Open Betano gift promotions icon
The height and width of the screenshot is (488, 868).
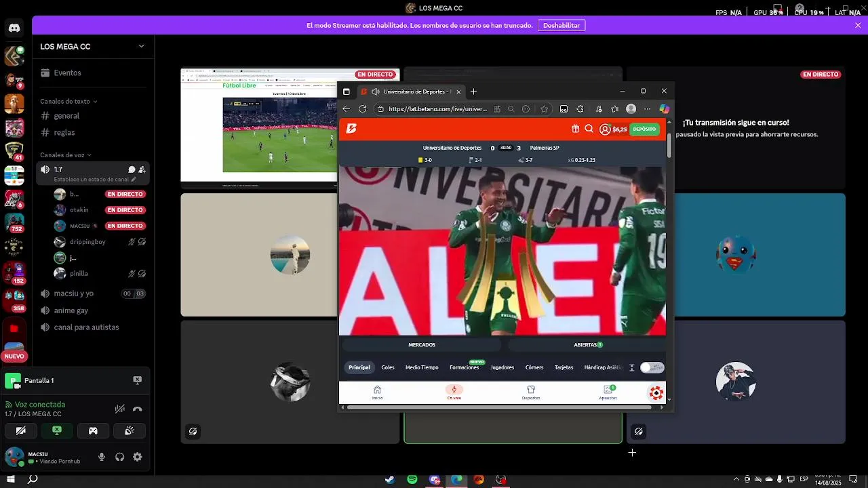coord(575,129)
